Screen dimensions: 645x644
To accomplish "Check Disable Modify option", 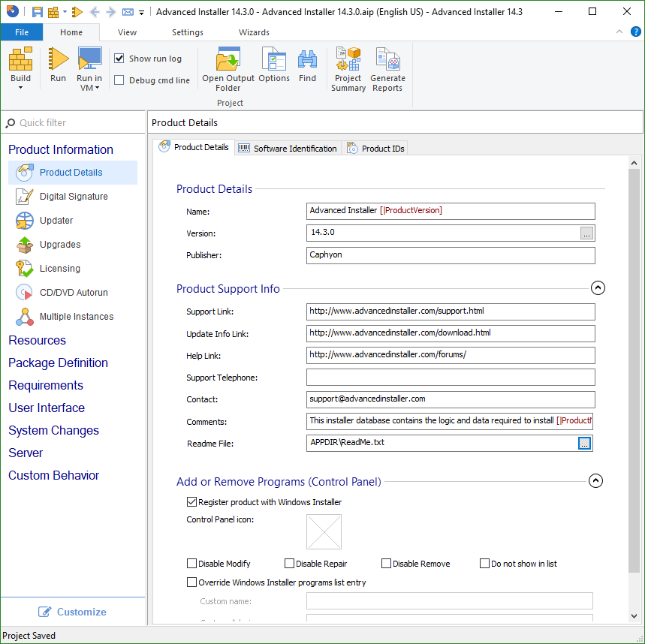I will [192, 563].
